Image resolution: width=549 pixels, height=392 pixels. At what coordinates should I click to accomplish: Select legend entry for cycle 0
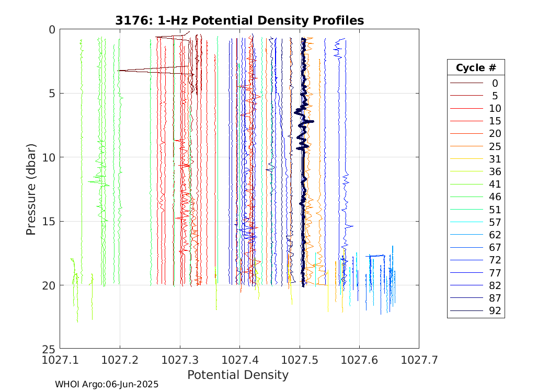coord(476,83)
